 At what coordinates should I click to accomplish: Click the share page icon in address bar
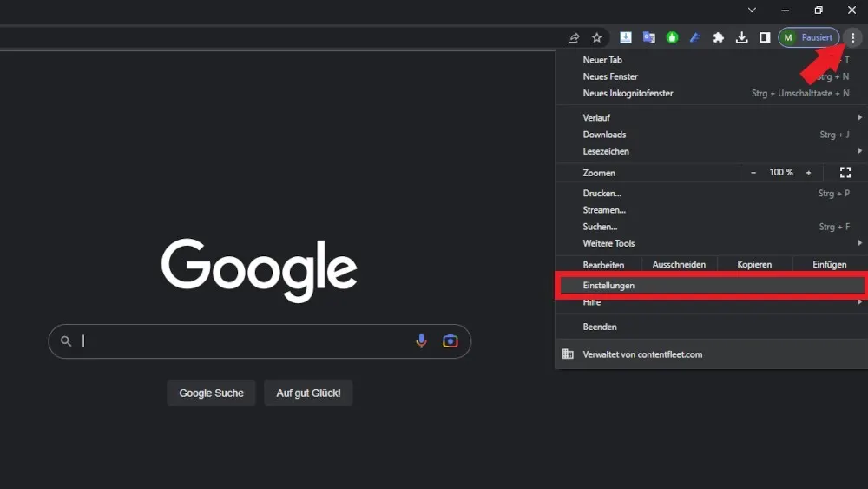coord(574,37)
